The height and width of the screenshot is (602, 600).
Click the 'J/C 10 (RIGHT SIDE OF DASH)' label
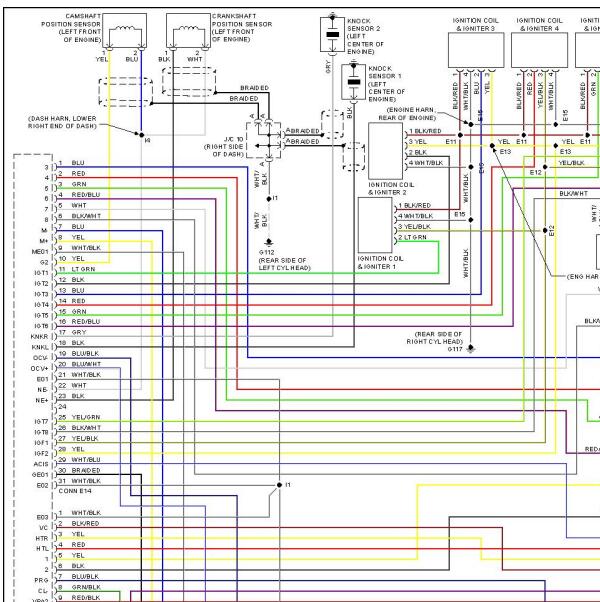(224, 147)
